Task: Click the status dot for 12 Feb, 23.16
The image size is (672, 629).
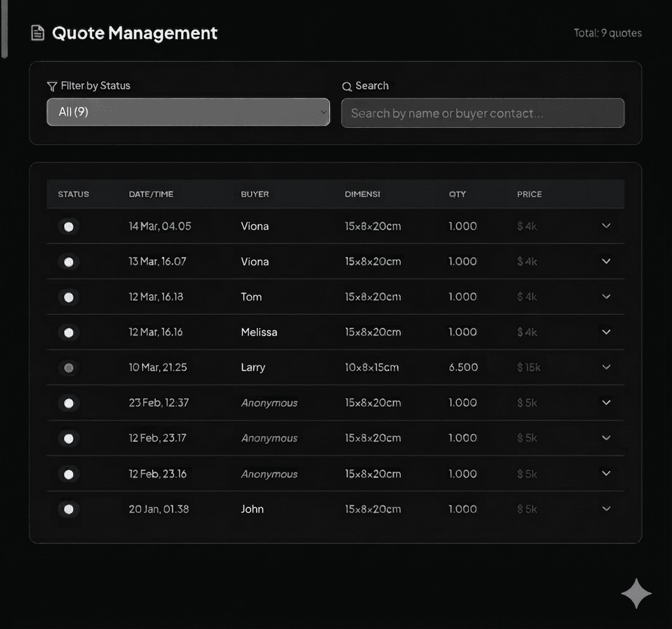Action: click(x=68, y=474)
